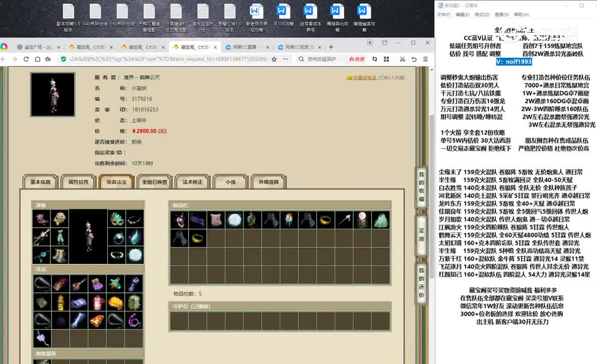This screenshot has width=597, height=364.
Task: Click the seller ID 181016253
Action: coord(145,110)
